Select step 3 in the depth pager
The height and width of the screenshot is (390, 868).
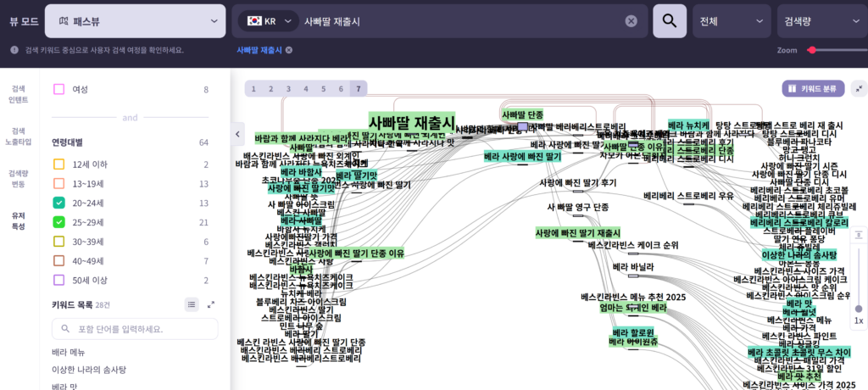[288, 88]
